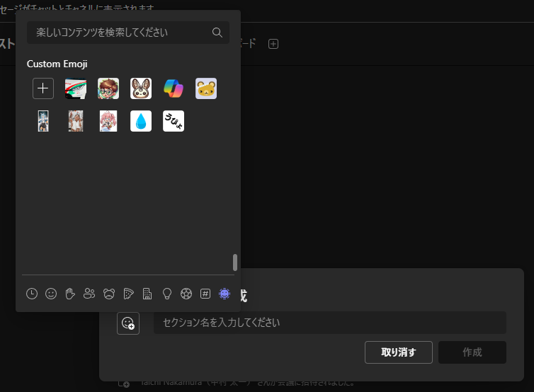Pick the blue water drop emoji

(141, 121)
